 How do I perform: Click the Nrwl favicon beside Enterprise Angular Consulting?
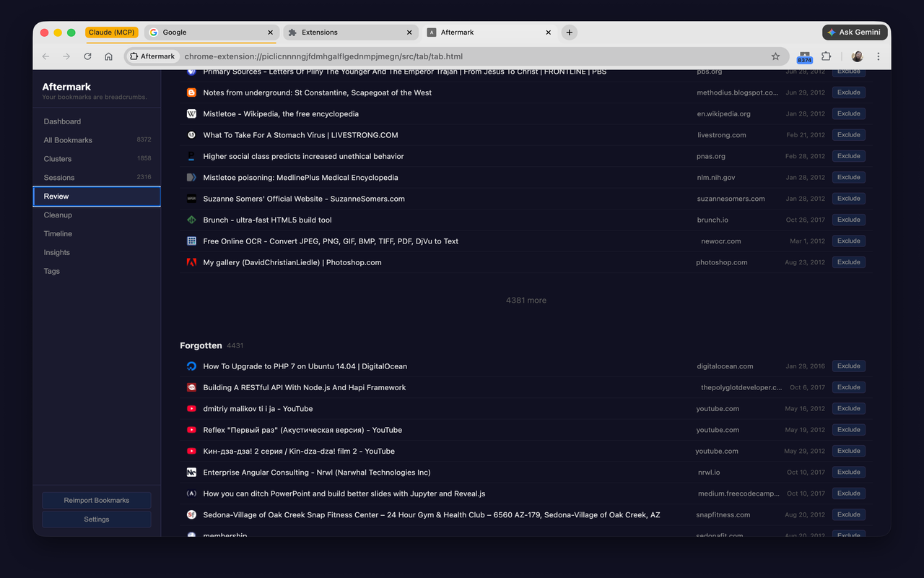pyautogui.click(x=191, y=473)
